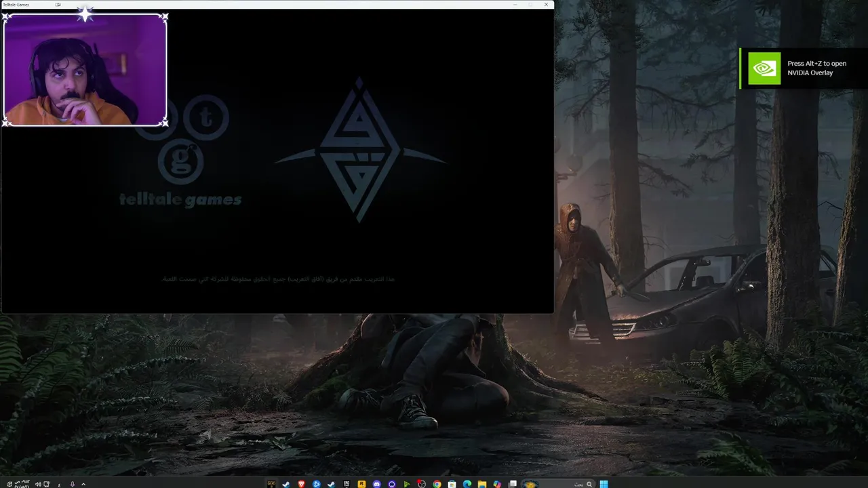Open the volume control in tray

[x=38, y=484]
